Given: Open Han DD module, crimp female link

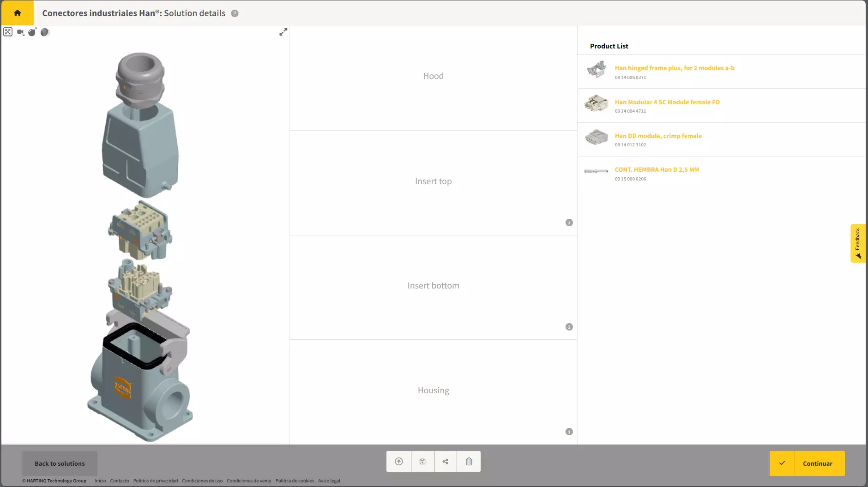Looking at the screenshot, I should 658,136.
